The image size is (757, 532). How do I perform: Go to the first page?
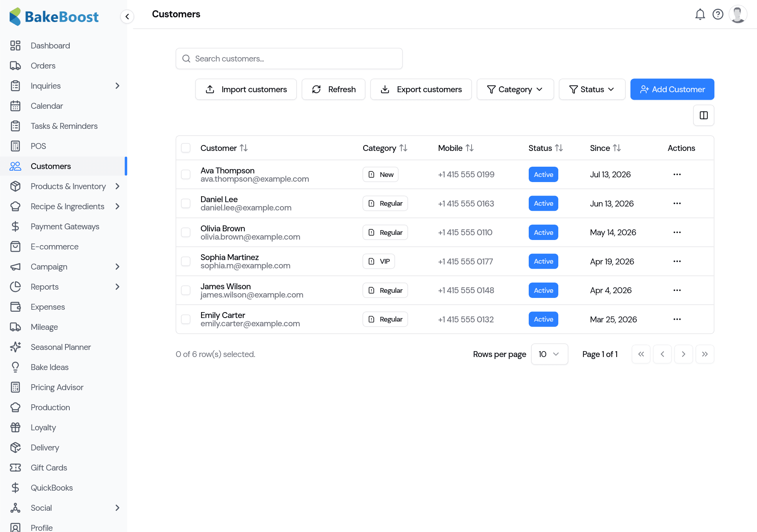pyautogui.click(x=641, y=354)
